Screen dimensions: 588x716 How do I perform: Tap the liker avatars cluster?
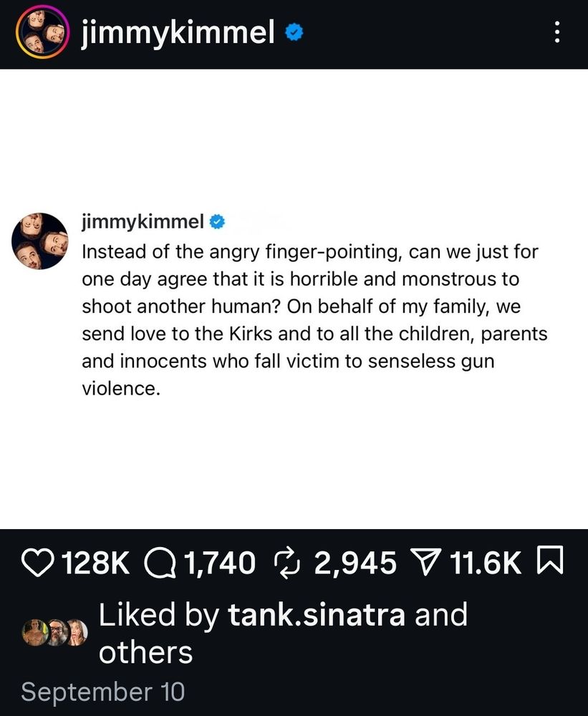(55, 632)
